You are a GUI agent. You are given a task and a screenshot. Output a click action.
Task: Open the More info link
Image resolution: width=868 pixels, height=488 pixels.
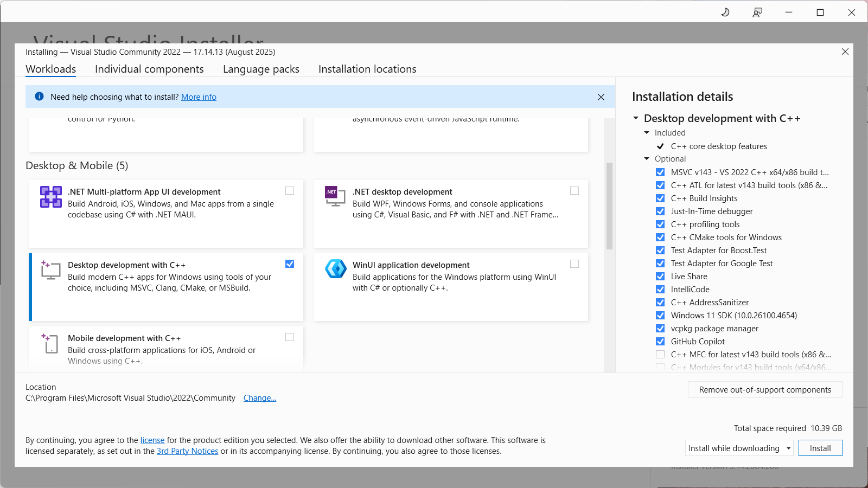[x=199, y=97]
